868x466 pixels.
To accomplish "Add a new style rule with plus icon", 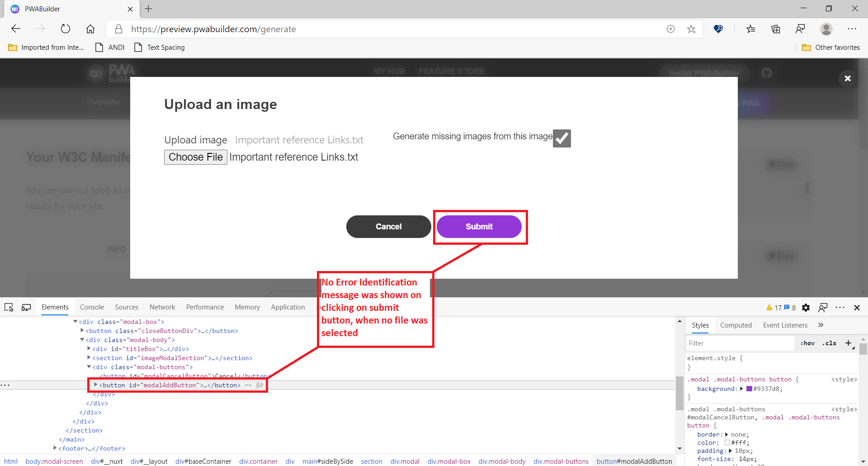I will (x=849, y=343).
